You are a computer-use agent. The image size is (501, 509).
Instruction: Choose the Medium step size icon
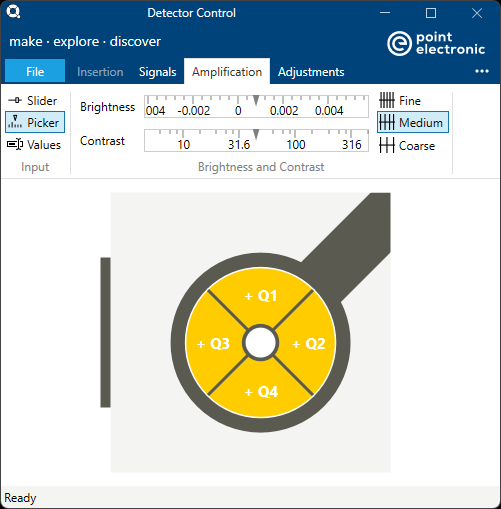click(x=387, y=122)
